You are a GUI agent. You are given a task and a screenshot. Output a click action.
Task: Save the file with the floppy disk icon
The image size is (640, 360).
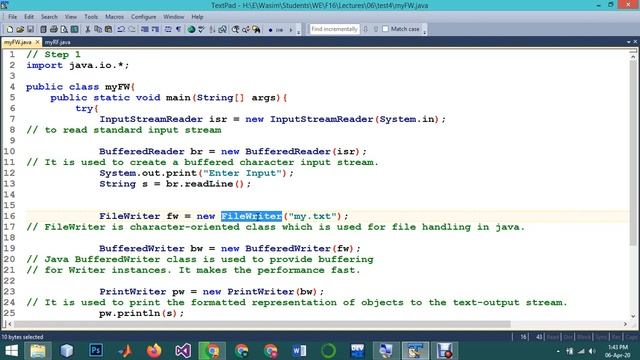30,29
